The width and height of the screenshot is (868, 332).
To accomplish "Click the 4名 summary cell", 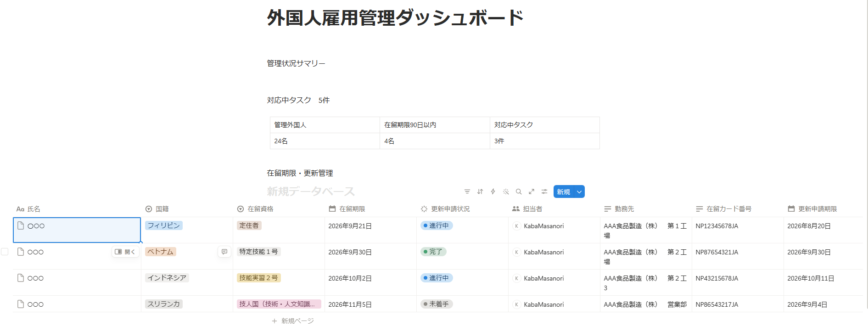I will point(435,141).
